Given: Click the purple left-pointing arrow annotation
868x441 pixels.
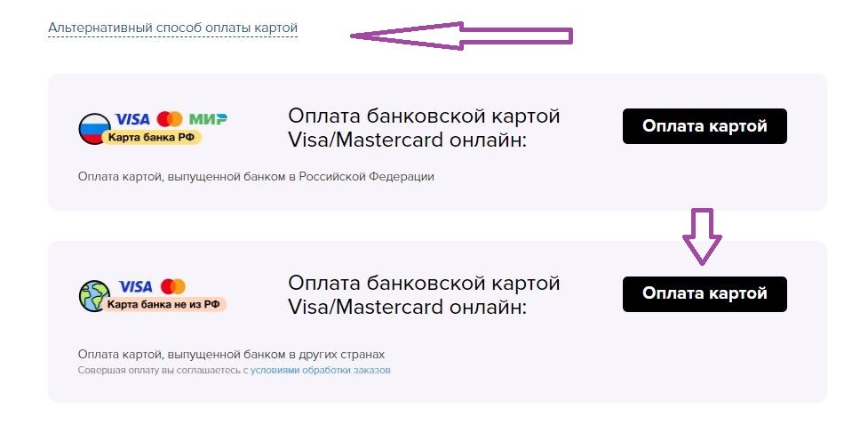Looking at the screenshot, I should click(x=461, y=36).
